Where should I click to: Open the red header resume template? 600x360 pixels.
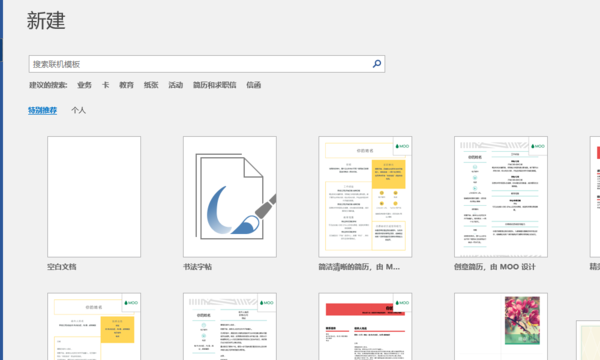pyautogui.click(x=365, y=326)
